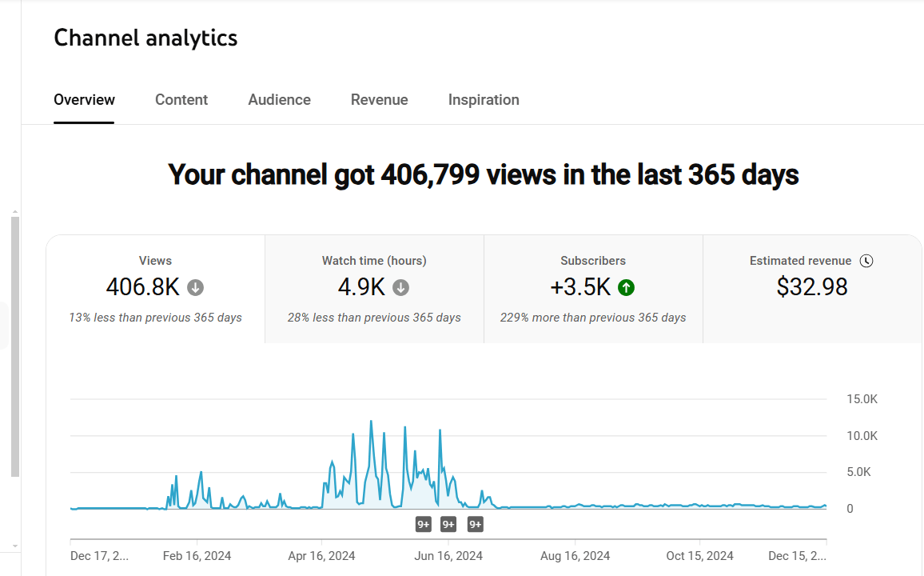
Task: Open the Audience tab
Action: (x=279, y=100)
